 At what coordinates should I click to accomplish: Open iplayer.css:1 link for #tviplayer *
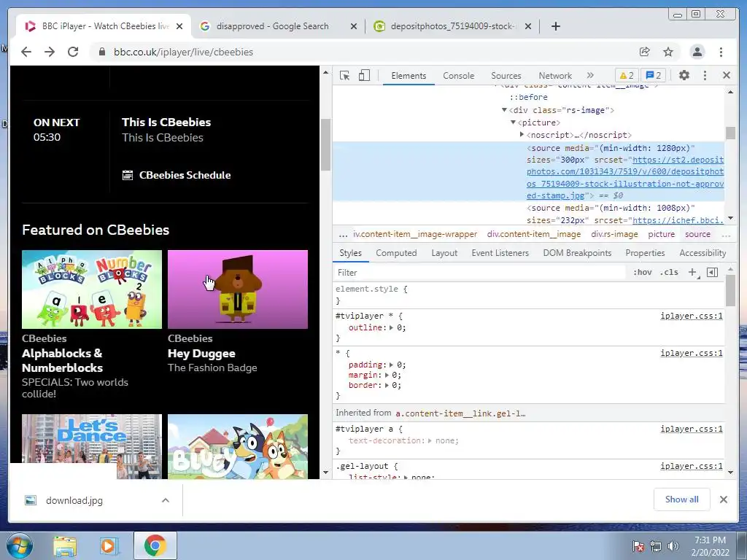[692, 316]
